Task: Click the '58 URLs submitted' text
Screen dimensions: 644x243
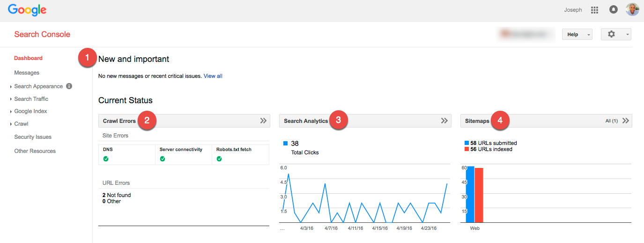Action: 494,143
